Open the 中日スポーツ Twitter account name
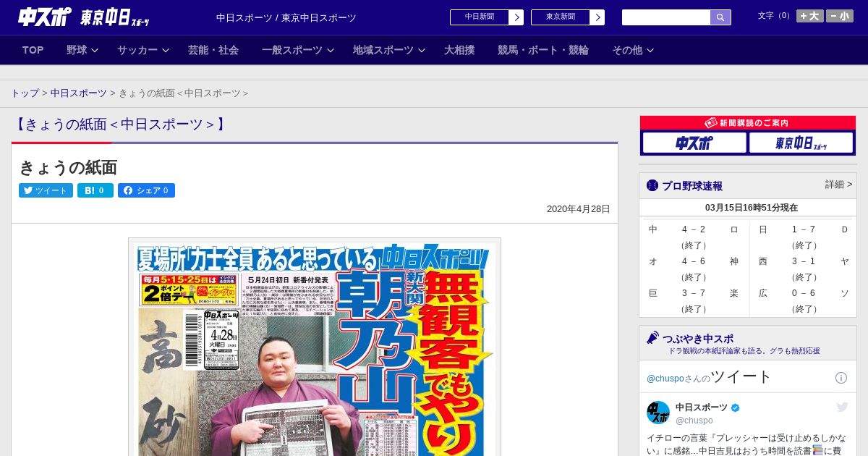 702,408
